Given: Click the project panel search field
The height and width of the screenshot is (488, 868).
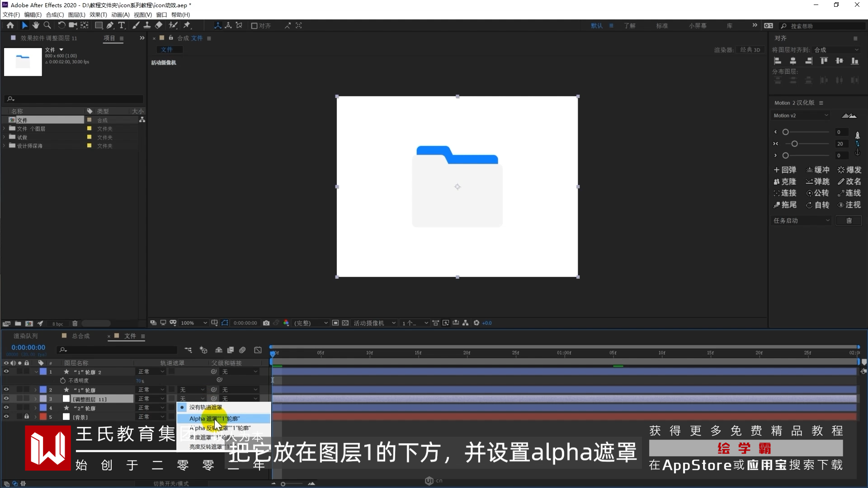Looking at the screenshot, I should click(x=75, y=99).
